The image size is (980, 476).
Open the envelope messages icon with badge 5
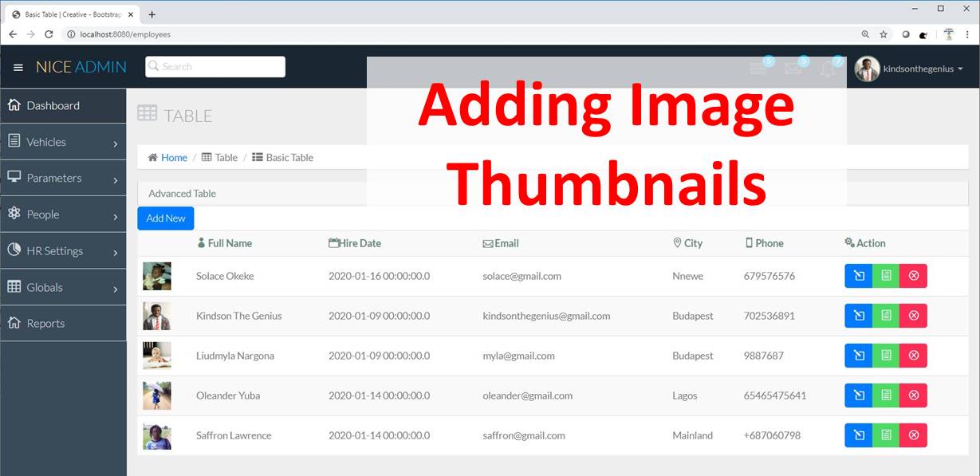coord(793,68)
